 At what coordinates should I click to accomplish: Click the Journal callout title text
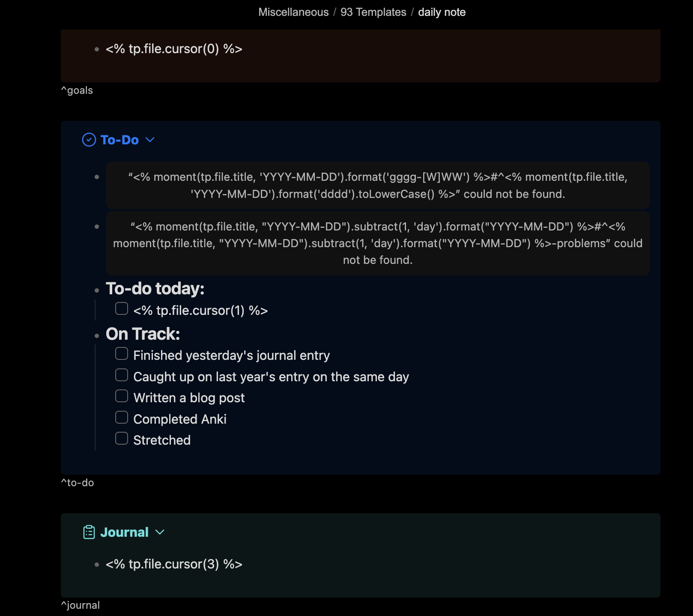(x=124, y=532)
